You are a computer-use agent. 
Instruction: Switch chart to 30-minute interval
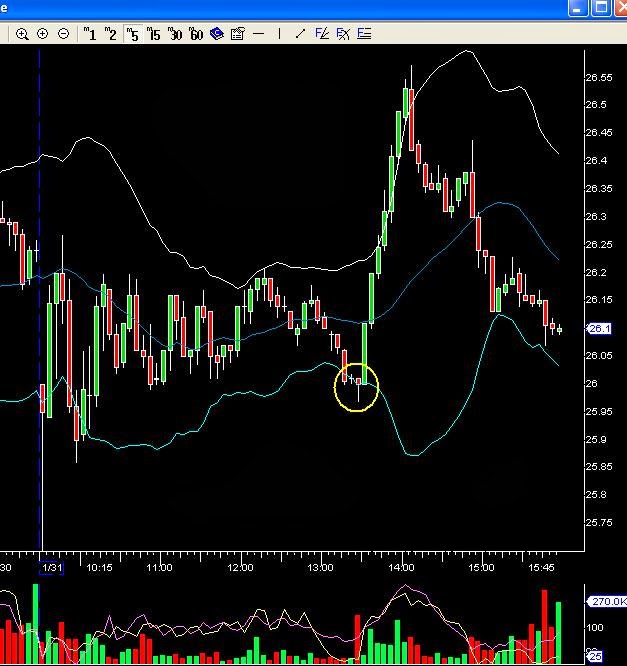click(175, 34)
